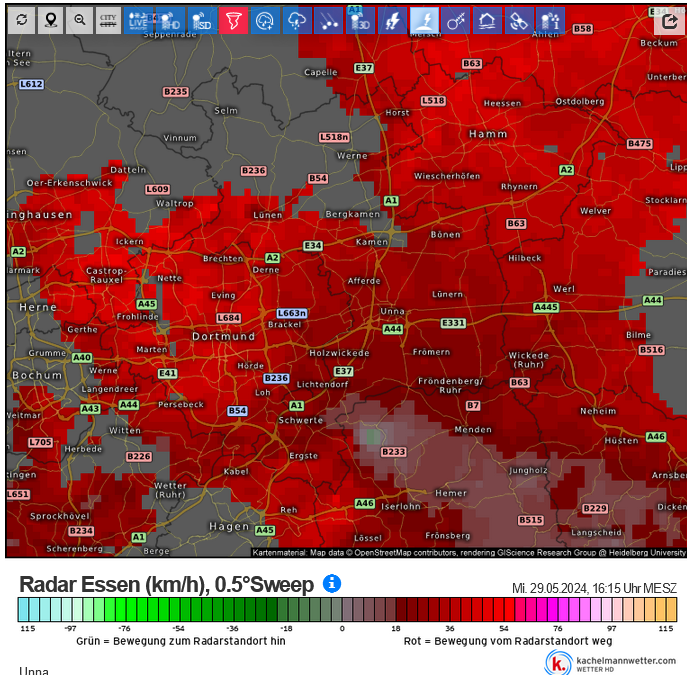This screenshot has width=687, height=675.
Task: Open the LIVE radar layer
Action: coord(138,20)
